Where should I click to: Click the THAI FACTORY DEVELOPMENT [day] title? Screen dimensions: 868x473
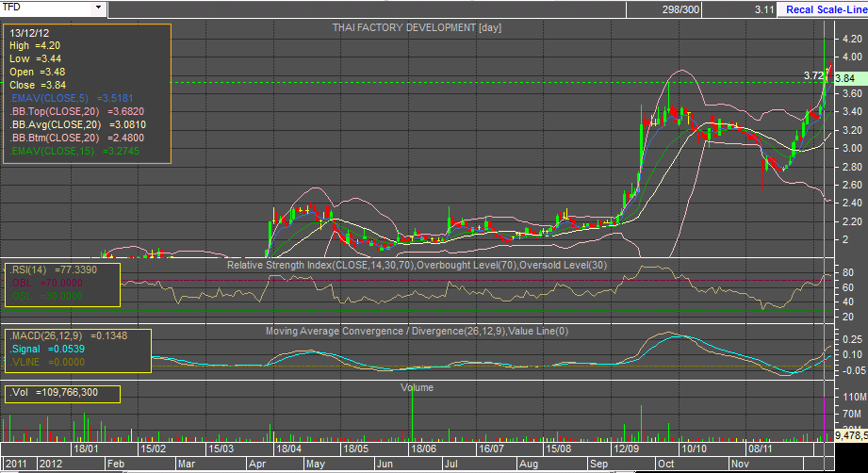417,27
